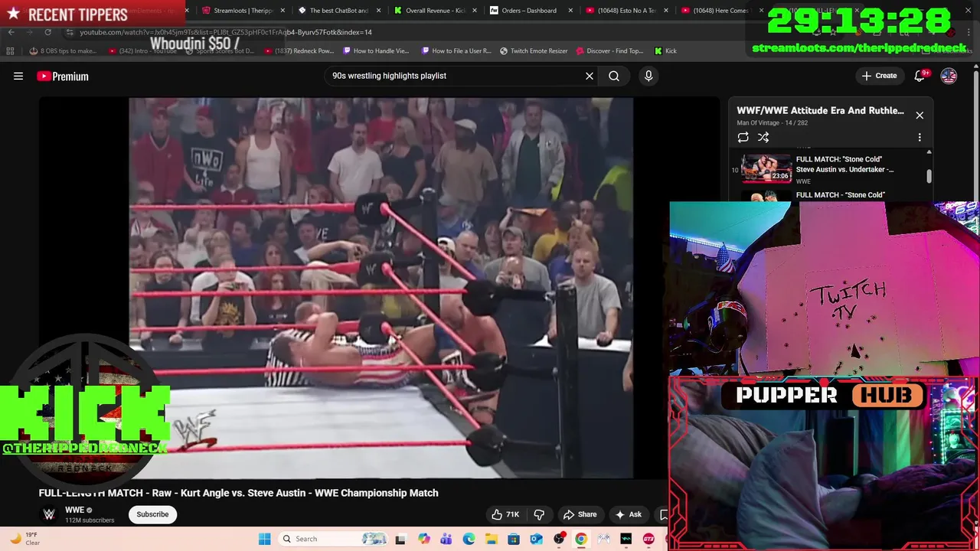Image resolution: width=980 pixels, height=551 pixels.
Task: Click the Ask button under the video
Action: click(628, 514)
